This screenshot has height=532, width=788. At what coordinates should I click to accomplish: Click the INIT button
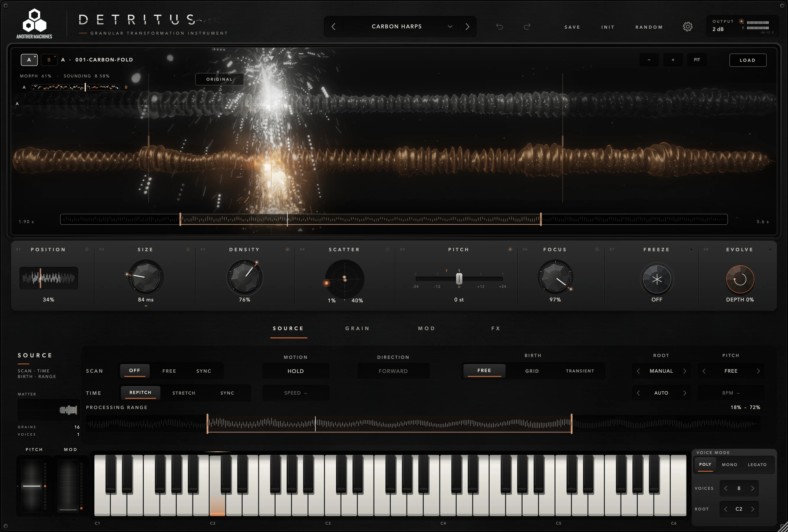coord(608,27)
